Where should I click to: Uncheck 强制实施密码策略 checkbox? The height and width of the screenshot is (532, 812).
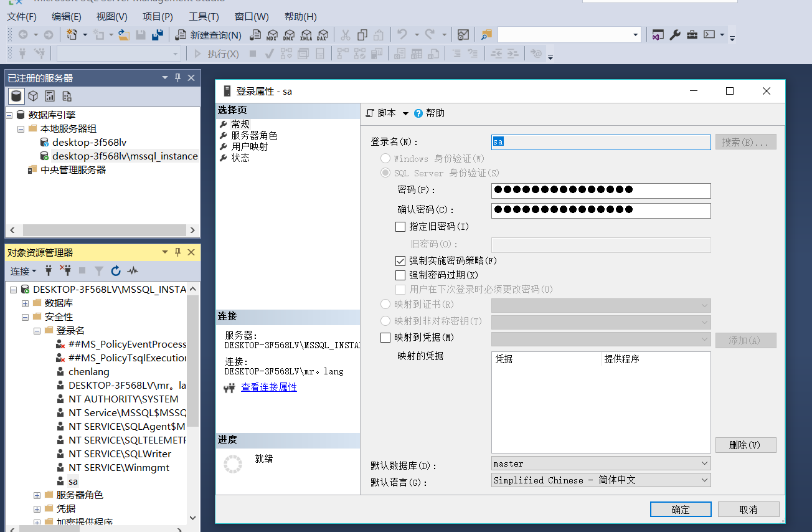pos(400,260)
